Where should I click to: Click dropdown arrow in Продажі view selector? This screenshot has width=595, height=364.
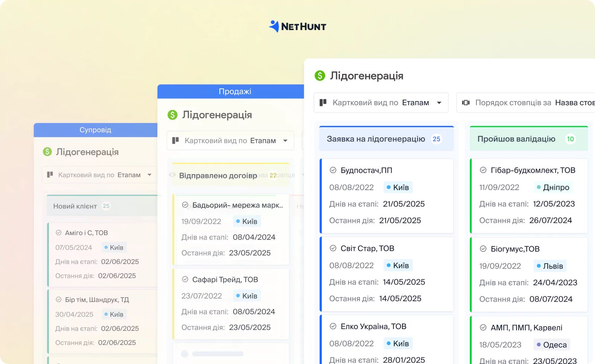pyautogui.click(x=285, y=140)
